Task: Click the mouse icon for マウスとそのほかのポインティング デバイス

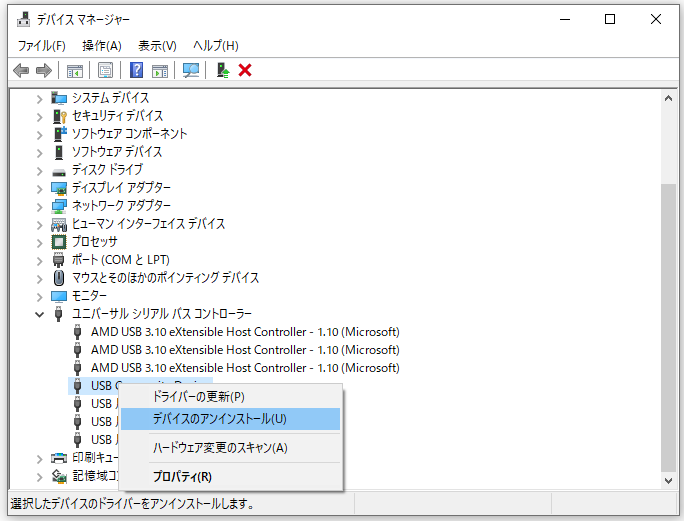Action: [58, 278]
